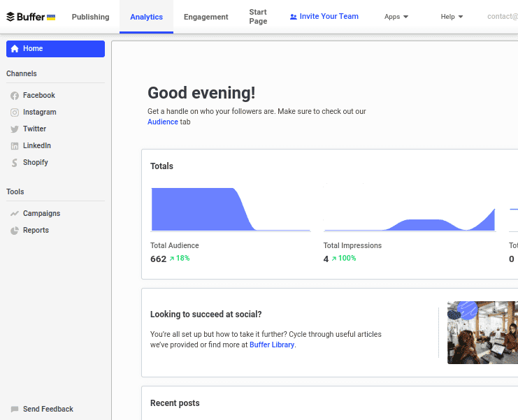Click the Reports pie chart icon

[x=15, y=231]
